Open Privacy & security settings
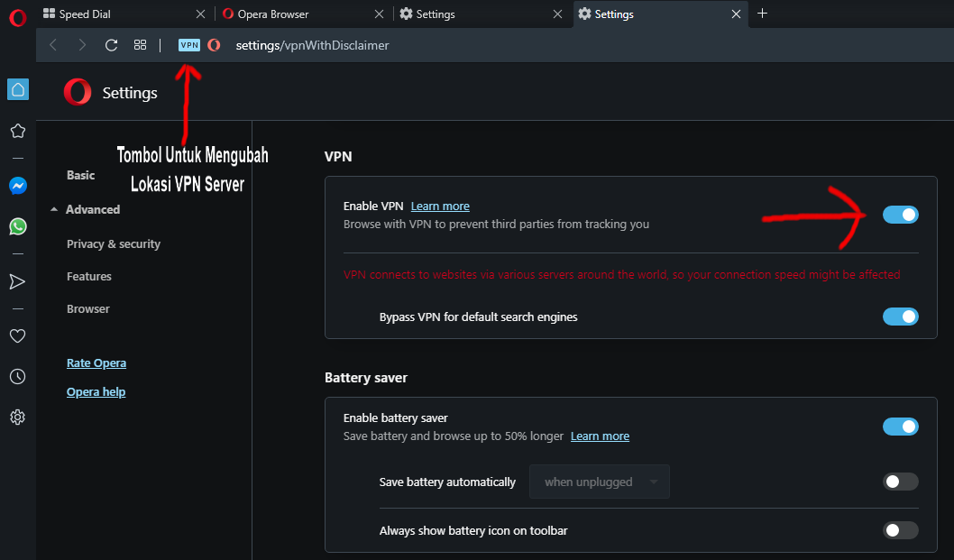This screenshot has width=954, height=560. [114, 244]
